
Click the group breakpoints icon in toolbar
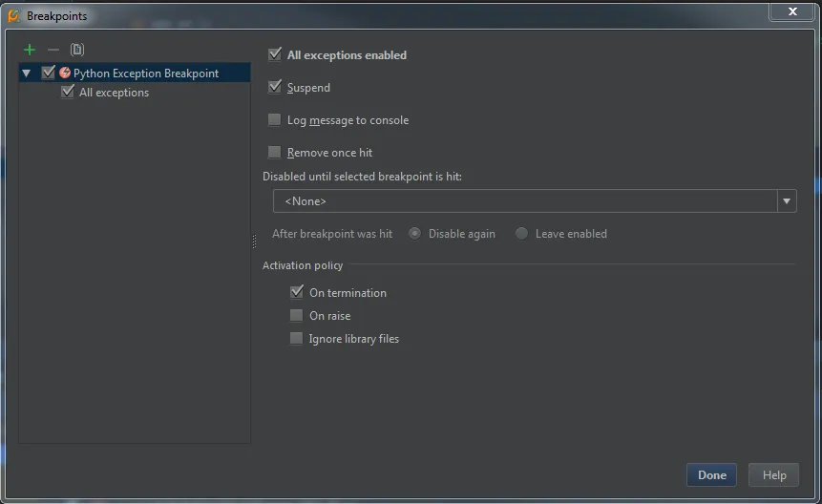pos(77,50)
